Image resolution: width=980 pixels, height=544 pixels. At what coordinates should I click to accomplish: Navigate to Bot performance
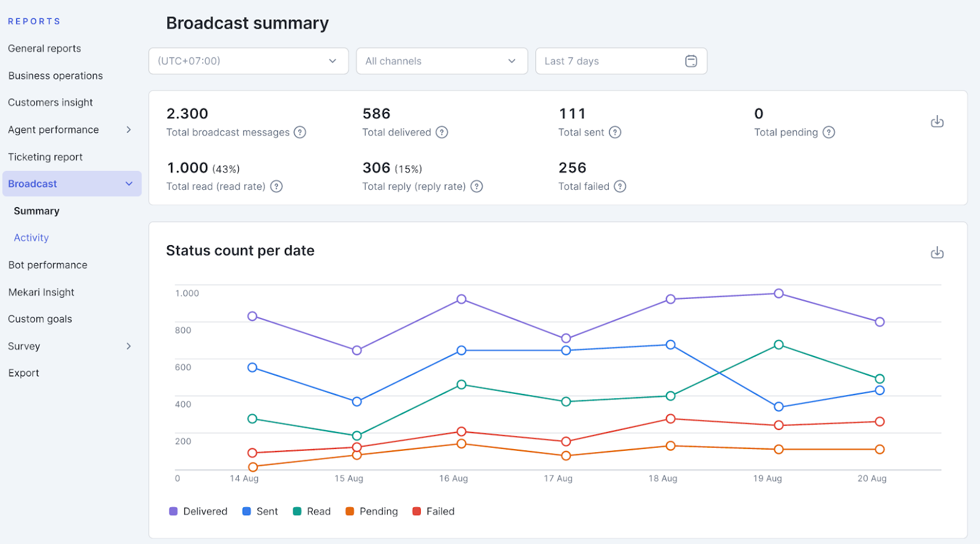point(48,265)
